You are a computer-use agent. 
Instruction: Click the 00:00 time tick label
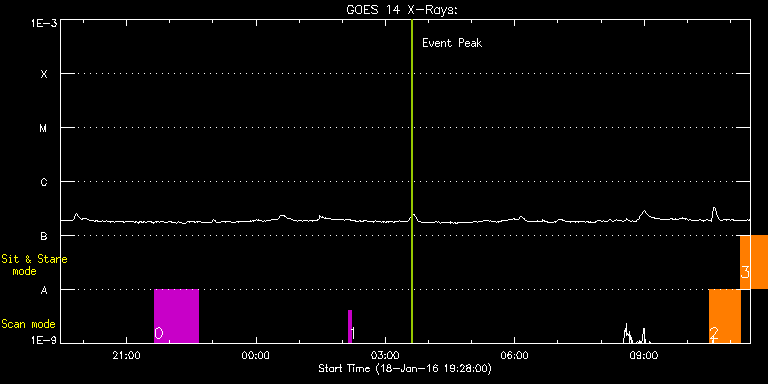point(256,356)
